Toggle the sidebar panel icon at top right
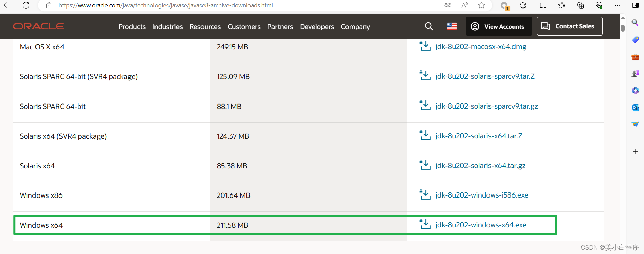644x254 pixels. (x=635, y=5)
